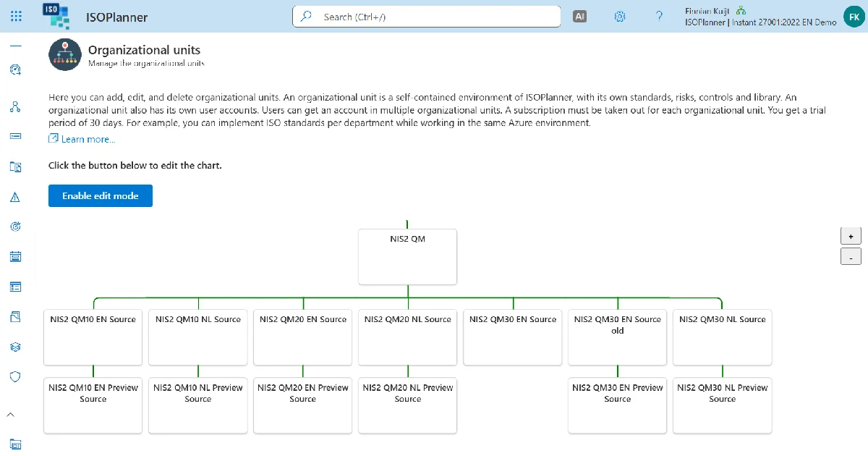This screenshot has width=868, height=456.
Task: Open the risks warning triangle icon
Action: pos(15,197)
